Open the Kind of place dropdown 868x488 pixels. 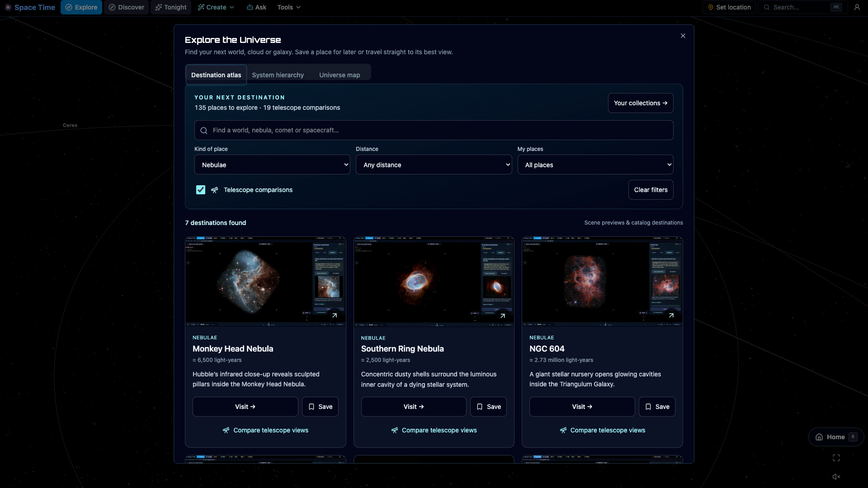272,165
